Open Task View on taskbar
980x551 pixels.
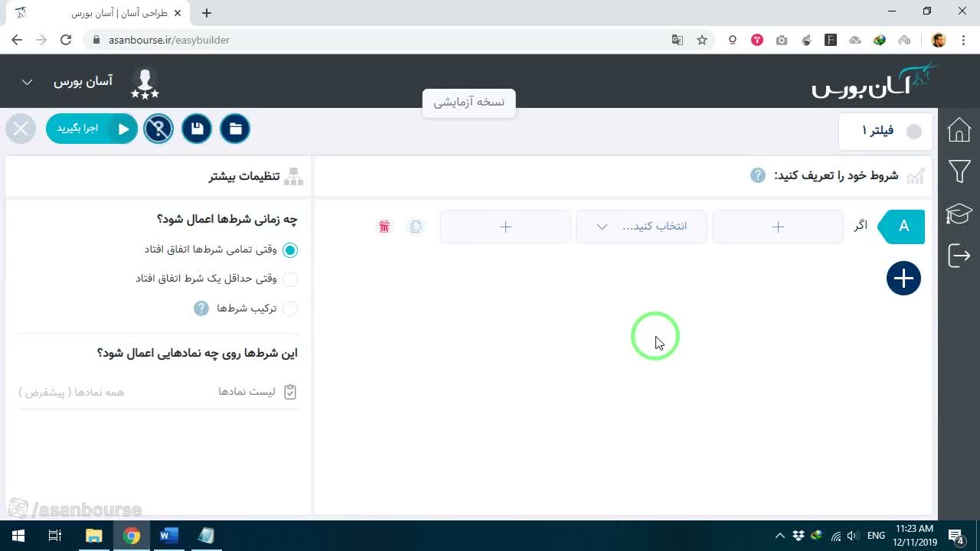[x=55, y=536]
